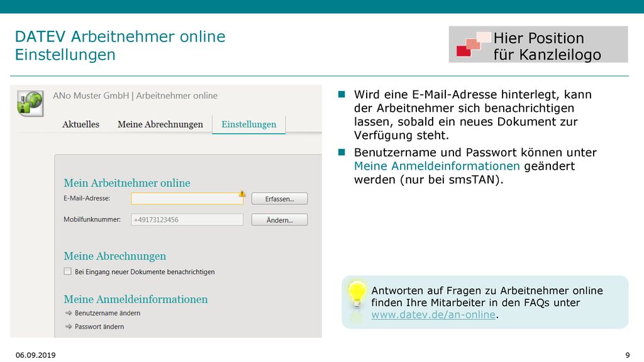Image resolution: width=644 pixels, height=362 pixels.
Task: Click the Erfassen... button
Action: 279,199
